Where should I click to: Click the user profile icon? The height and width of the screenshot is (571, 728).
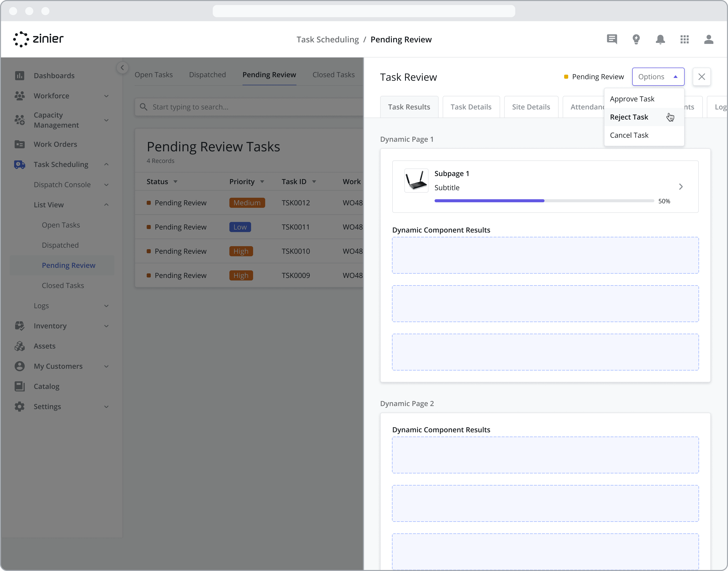click(709, 39)
